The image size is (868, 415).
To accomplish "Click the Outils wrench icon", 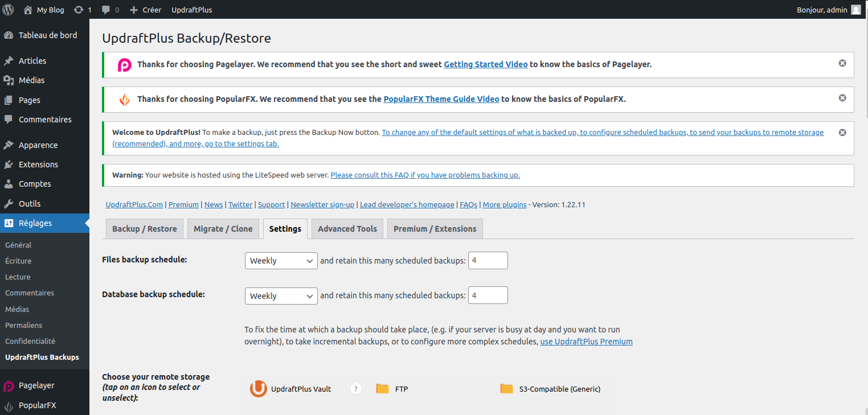I will click(9, 203).
